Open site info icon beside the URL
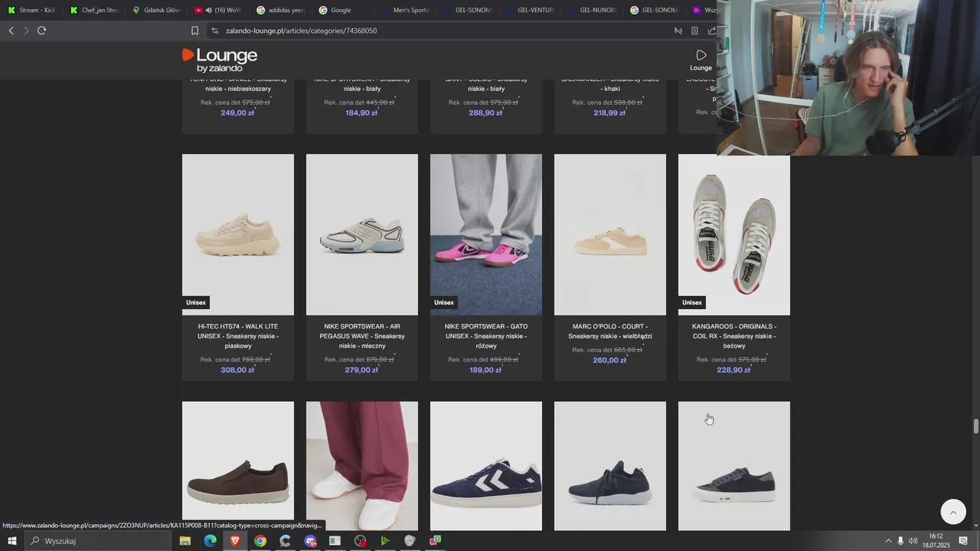 pyautogui.click(x=215, y=31)
